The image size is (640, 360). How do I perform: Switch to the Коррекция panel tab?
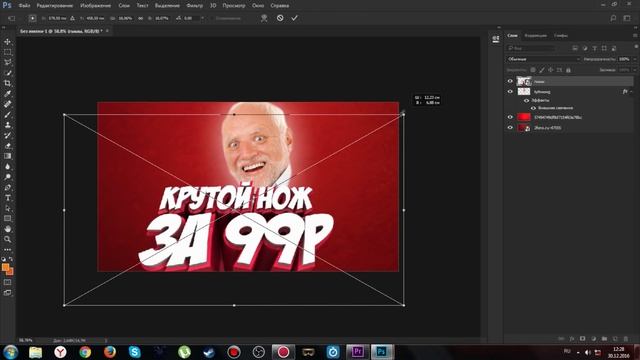536,36
